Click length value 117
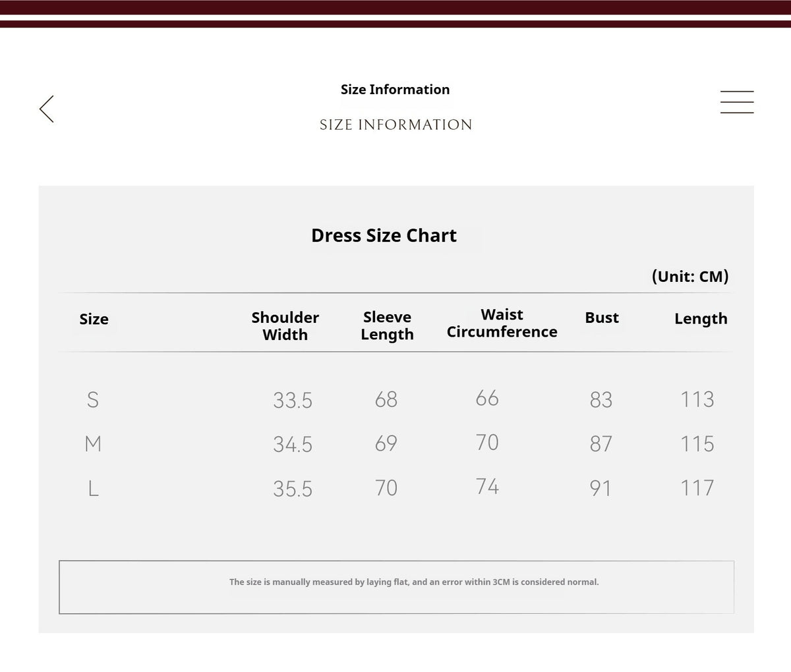The image size is (791, 672). [697, 488]
